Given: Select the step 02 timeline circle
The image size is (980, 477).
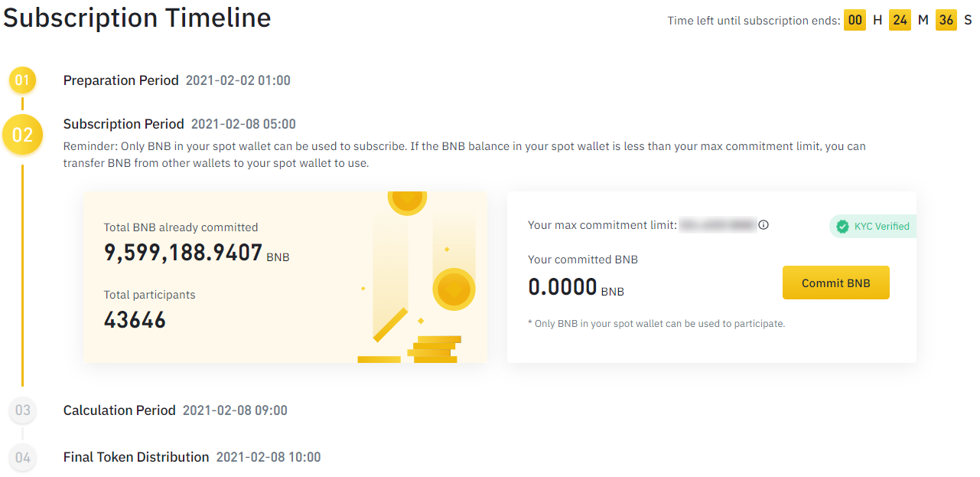Looking at the screenshot, I should tap(22, 136).
